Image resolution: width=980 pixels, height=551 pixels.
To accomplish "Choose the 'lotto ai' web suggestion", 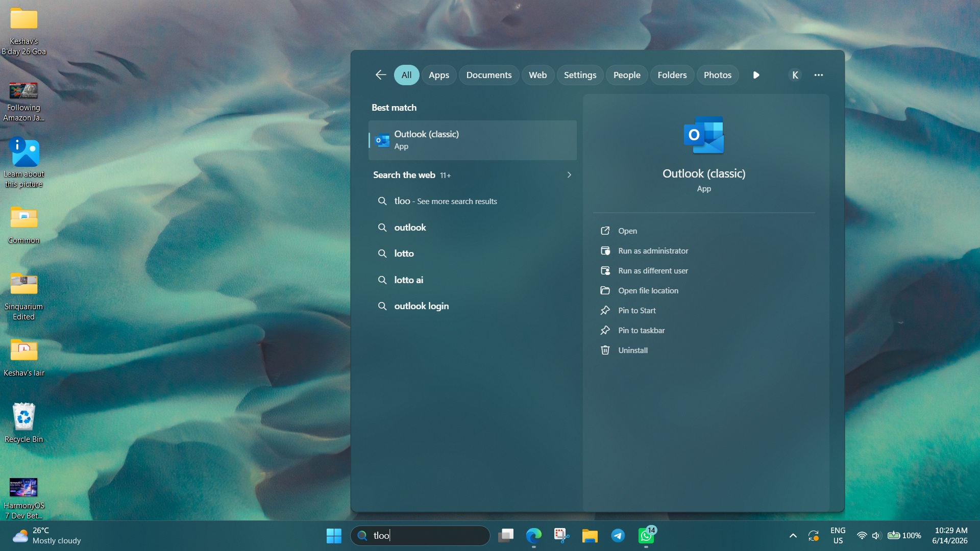I will tap(473, 280).
